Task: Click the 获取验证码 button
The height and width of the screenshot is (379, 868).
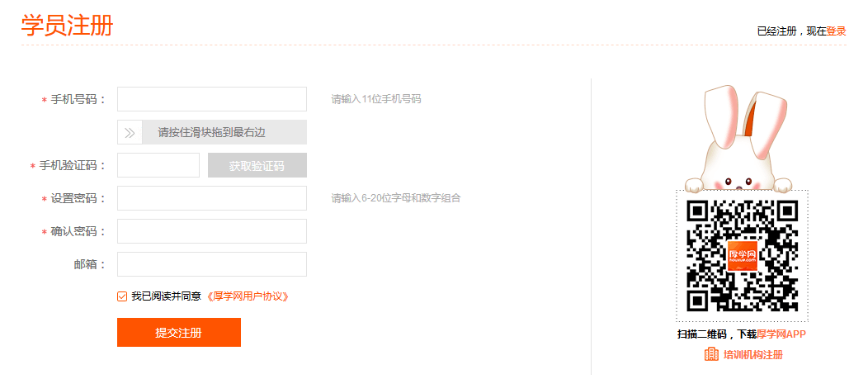Action: click(257, 165)
